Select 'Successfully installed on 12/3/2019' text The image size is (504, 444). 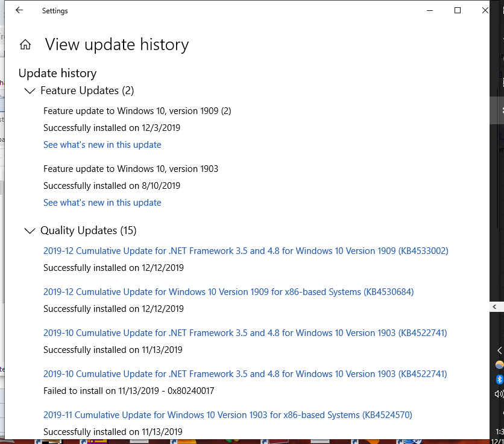point(112,128)
